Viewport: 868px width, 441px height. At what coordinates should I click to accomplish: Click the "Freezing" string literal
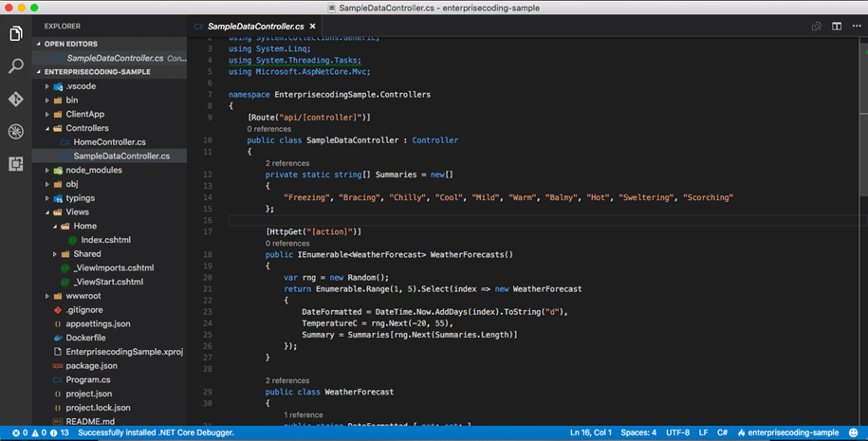coord(306,197)
